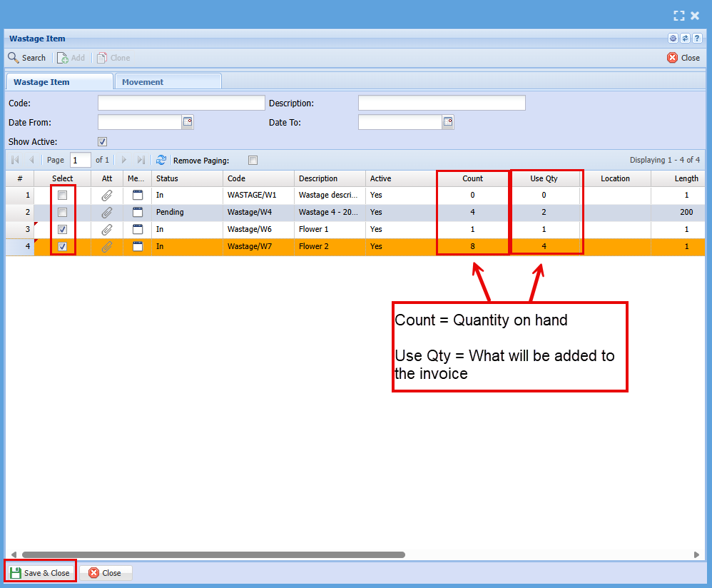Open attachment icon for WASTAGE/W1 row
Viewport: 712px width, 588px height.
107,196
